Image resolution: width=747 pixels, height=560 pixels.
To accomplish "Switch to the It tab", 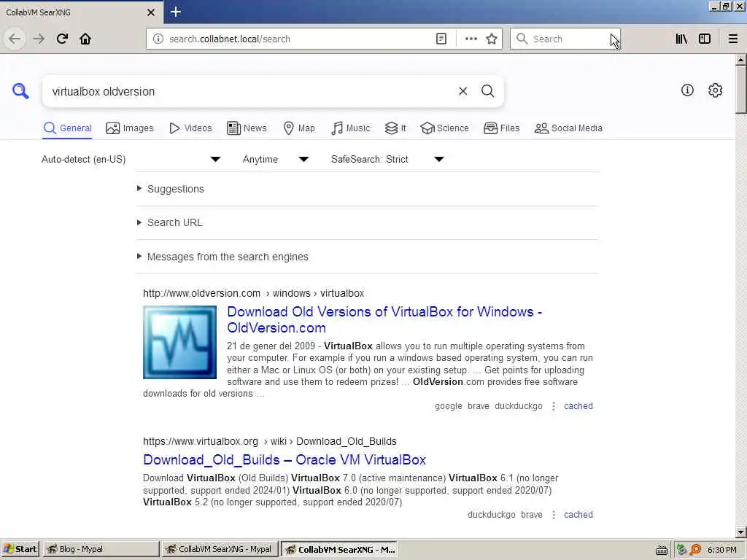I will pyautogui.click(x=395, y=128).
